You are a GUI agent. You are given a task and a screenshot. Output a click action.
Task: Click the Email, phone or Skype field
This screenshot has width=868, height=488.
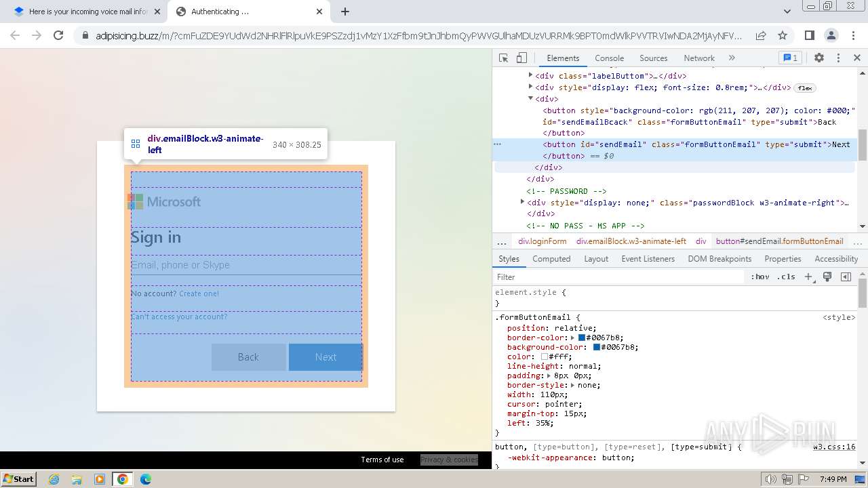pyautogui.click(x=246, y=265)
